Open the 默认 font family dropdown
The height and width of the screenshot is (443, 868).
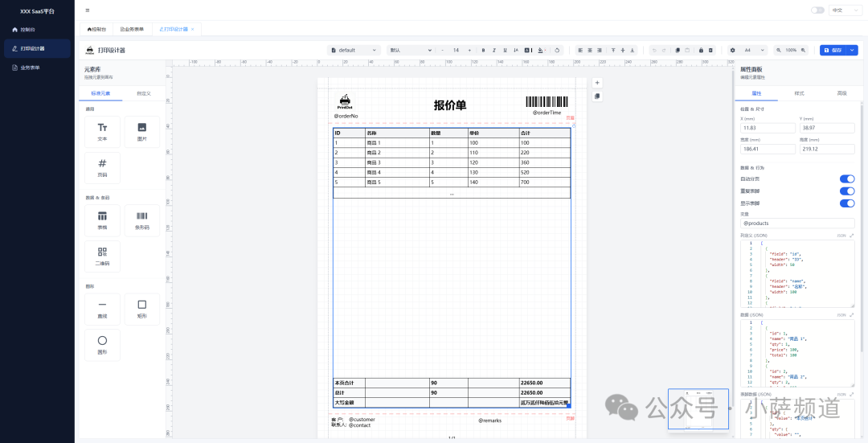[410, 51]
